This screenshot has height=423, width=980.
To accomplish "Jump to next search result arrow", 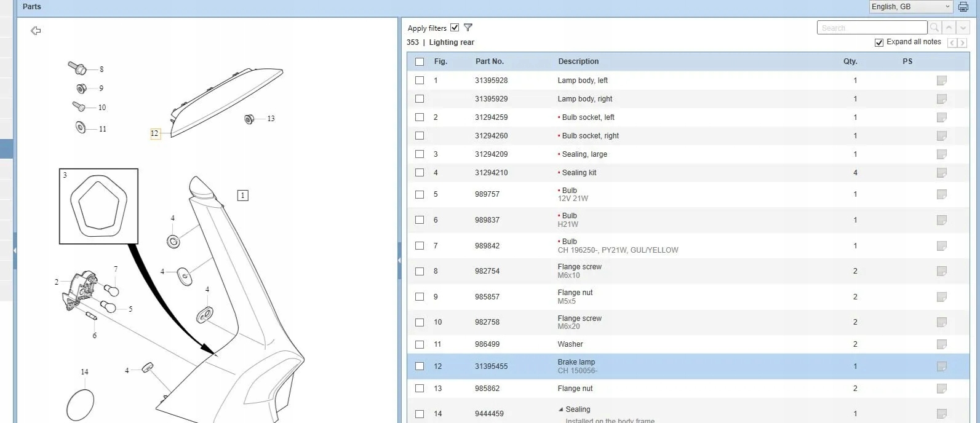I will click(964, 28).
